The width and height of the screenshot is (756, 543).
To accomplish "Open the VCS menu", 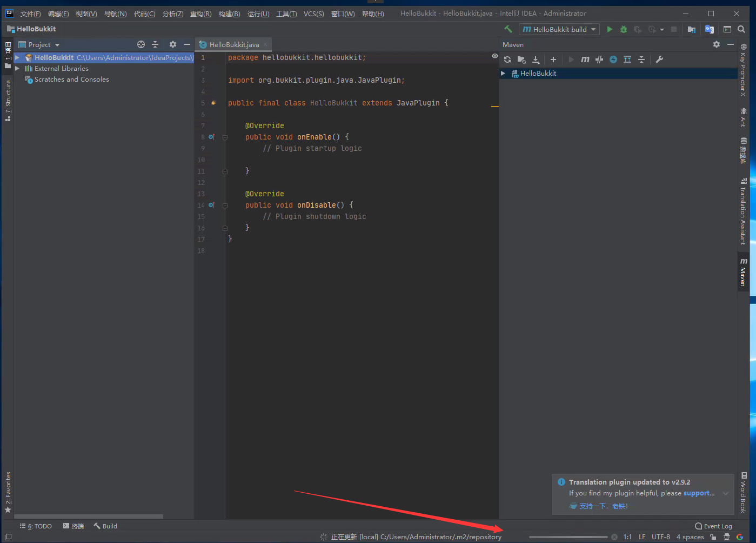I will point(313,14).
